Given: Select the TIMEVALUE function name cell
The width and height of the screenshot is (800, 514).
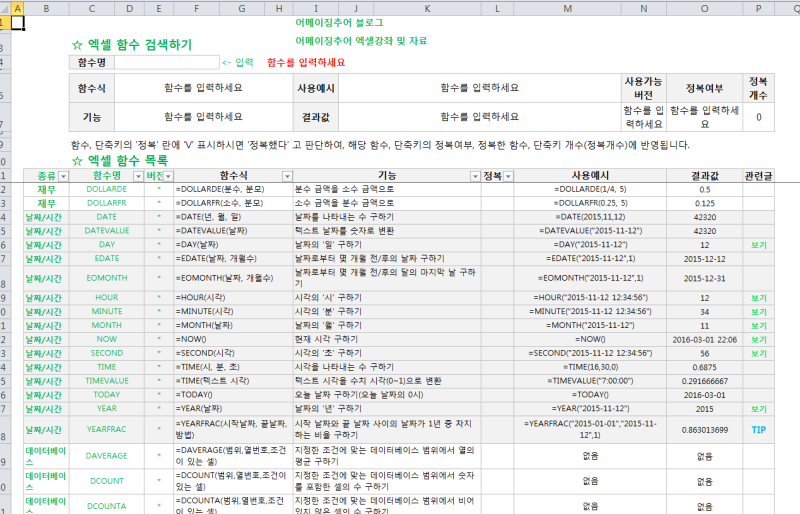Looking at the screenshot, I should pos(106,381).
